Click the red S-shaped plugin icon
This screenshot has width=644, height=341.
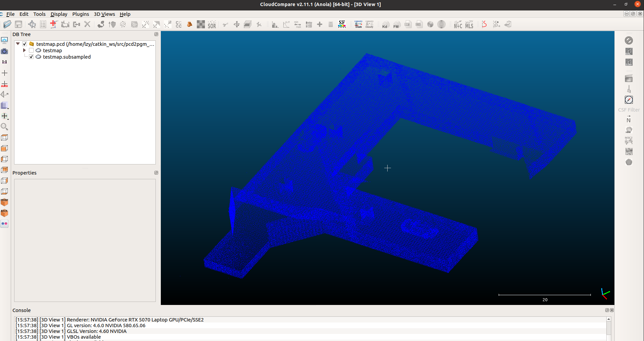[485, 24]
